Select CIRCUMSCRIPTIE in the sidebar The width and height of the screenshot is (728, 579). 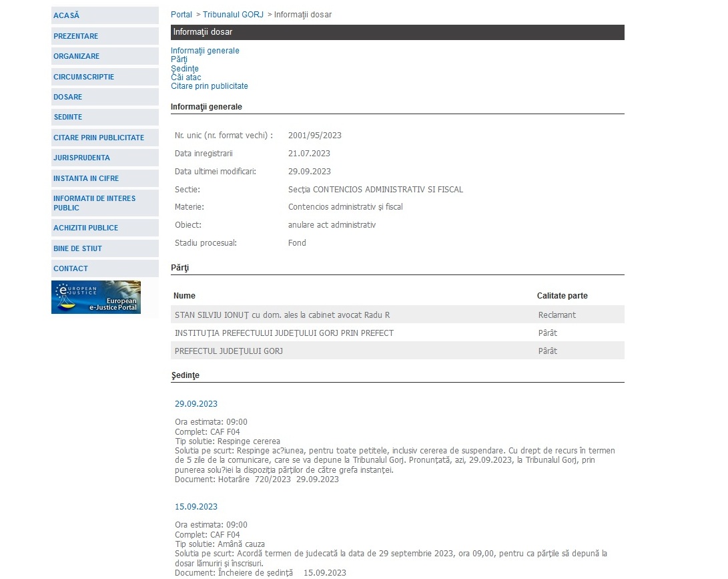tap(84, 77)
